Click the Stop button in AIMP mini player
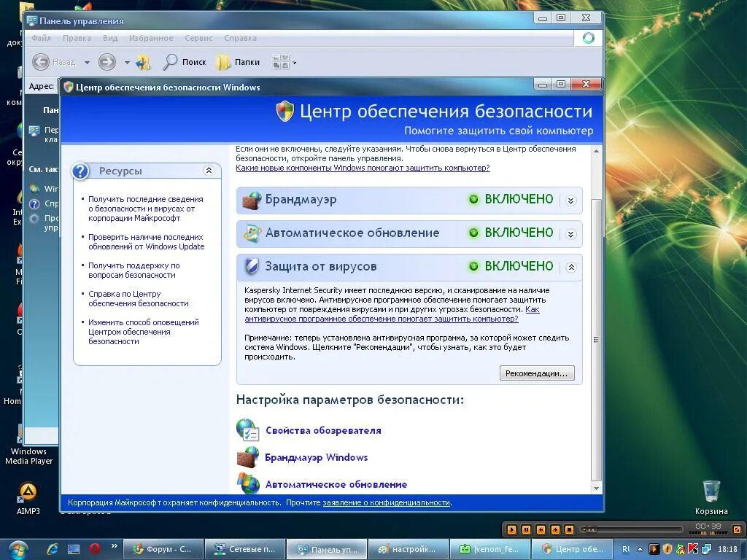747x560 pixels. pyautogui.click(x=569, y=529)
